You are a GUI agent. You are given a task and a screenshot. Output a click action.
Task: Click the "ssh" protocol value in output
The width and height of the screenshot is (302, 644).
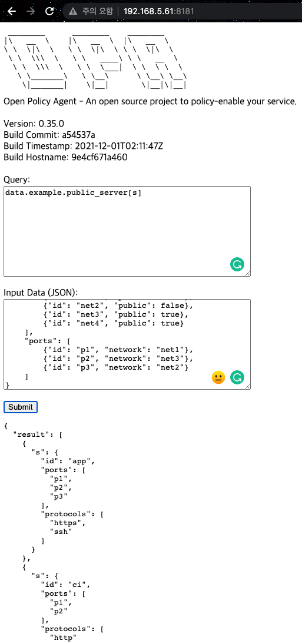[x=61, y=532]
